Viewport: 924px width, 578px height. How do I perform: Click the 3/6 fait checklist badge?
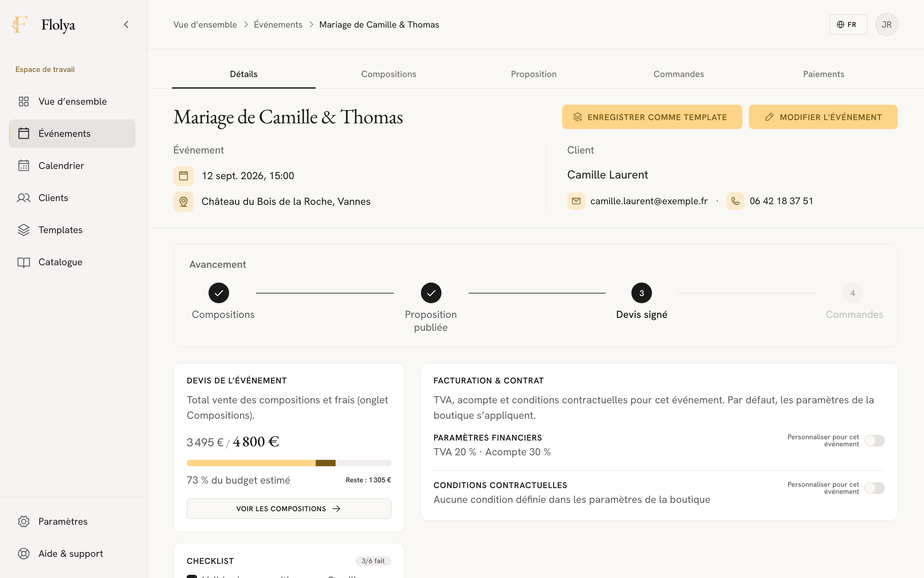(x=373, y=561)
